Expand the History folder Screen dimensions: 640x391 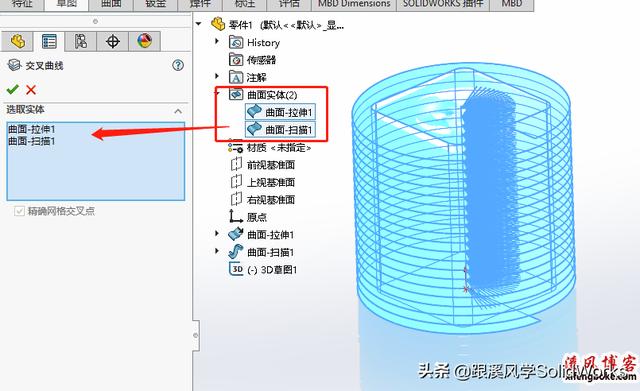click(x=217, y=42)
